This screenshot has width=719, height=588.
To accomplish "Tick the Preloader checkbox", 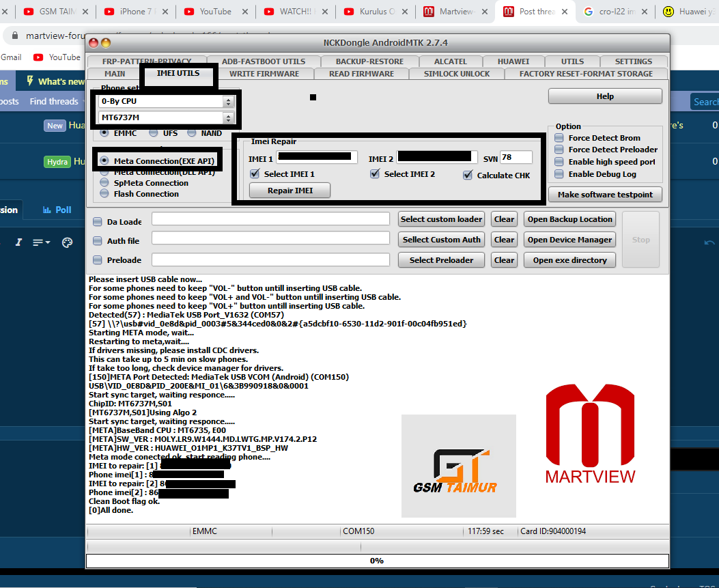I will (x=97, y=260).
